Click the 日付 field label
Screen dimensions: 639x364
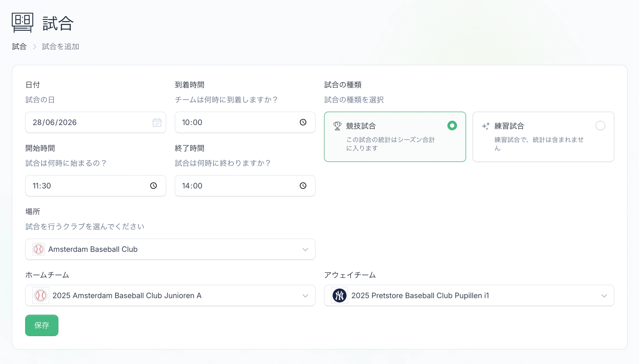pyautogui.click(x=33, y=85)
